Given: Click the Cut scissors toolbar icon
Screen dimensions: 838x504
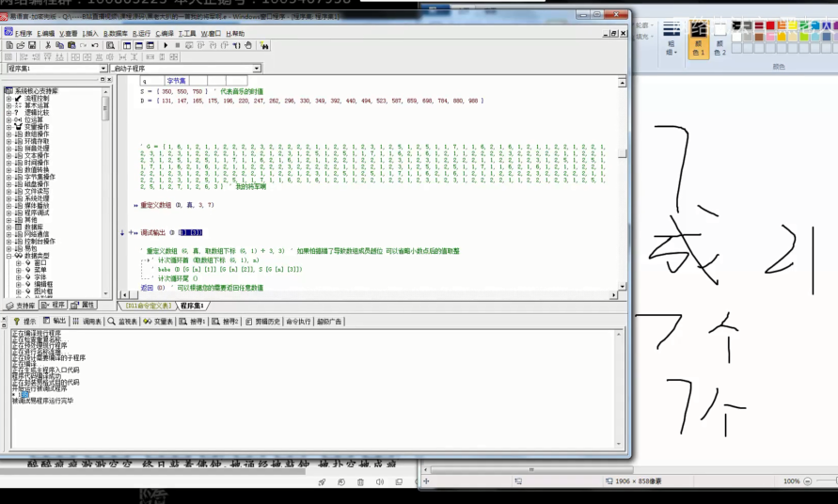Looking at the screenshot, I should (48, 45).
